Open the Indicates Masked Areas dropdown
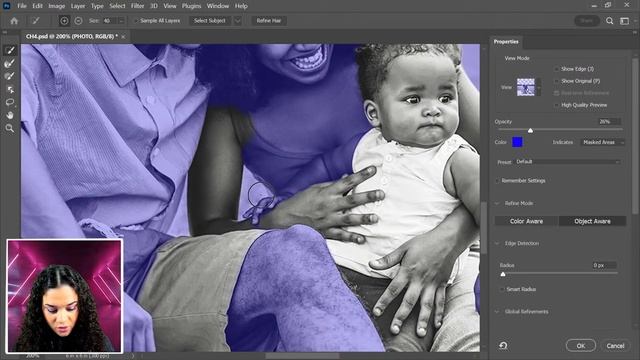 point(602,142)
